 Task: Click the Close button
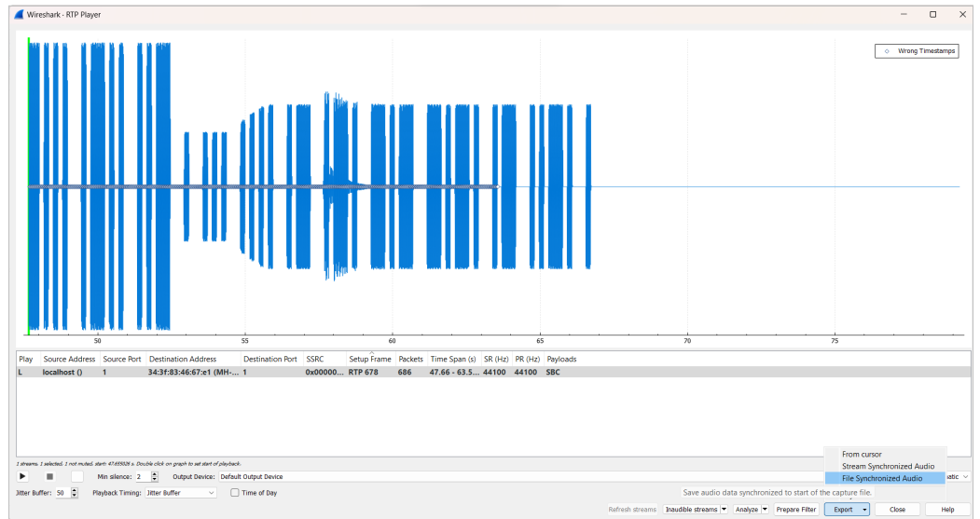pos(898,510)
